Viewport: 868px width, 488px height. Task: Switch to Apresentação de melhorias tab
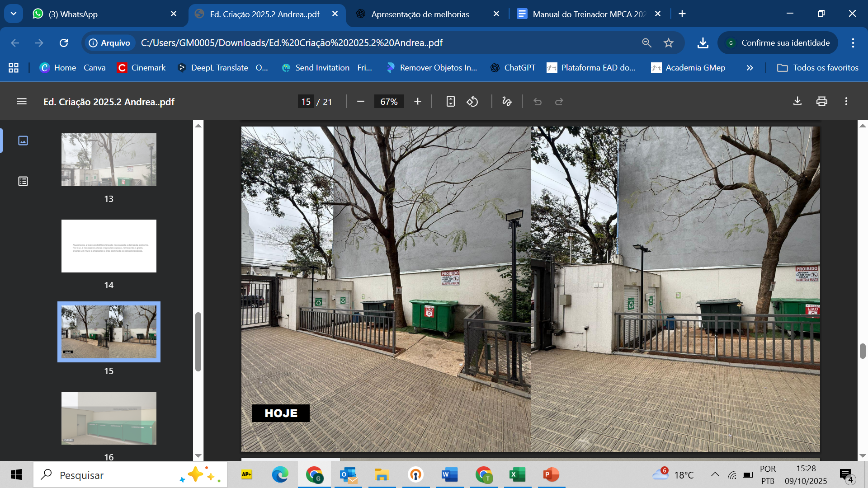click(x=427, y=14)
